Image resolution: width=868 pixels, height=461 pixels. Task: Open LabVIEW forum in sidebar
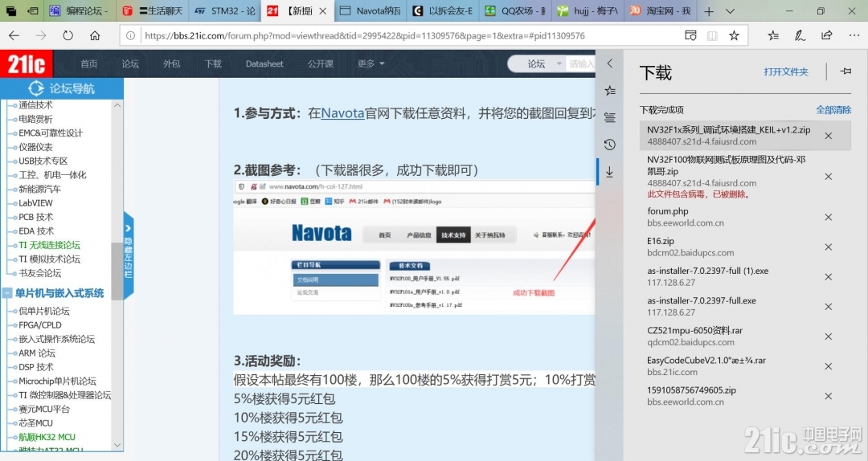click(x=35, y=202)
